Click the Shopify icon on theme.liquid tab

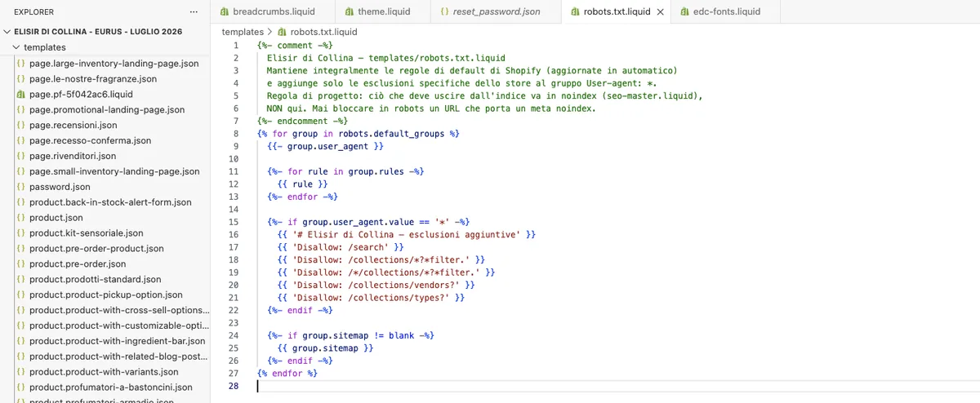click(350, 11)
